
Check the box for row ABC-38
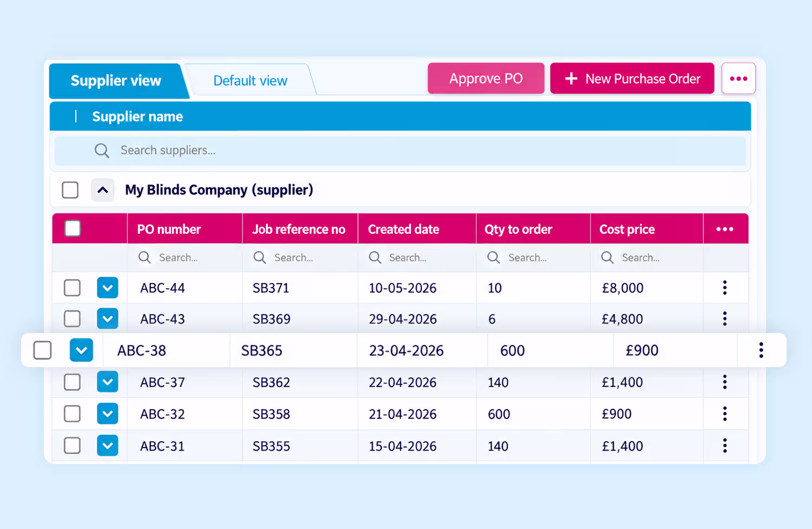coord(42,350)
